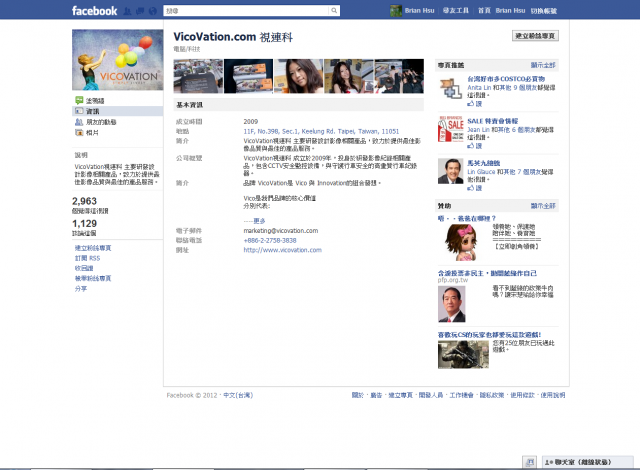This screenshot has height=470, width=640.
Task: Select the wall icon in sidebar
Action: pyautogui.click(x=79, y=100)
